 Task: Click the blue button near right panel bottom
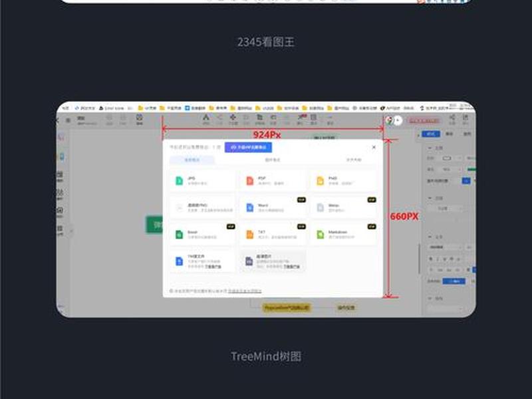coord(454,281)
